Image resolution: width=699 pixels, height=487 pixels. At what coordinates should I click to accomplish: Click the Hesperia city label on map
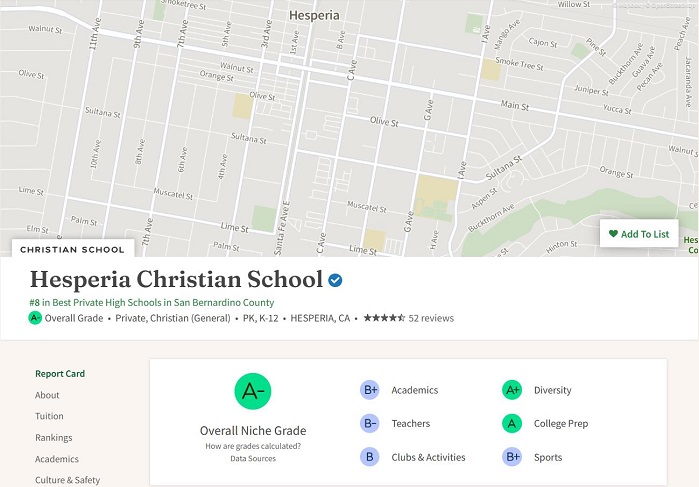click(x=314, y=15)
